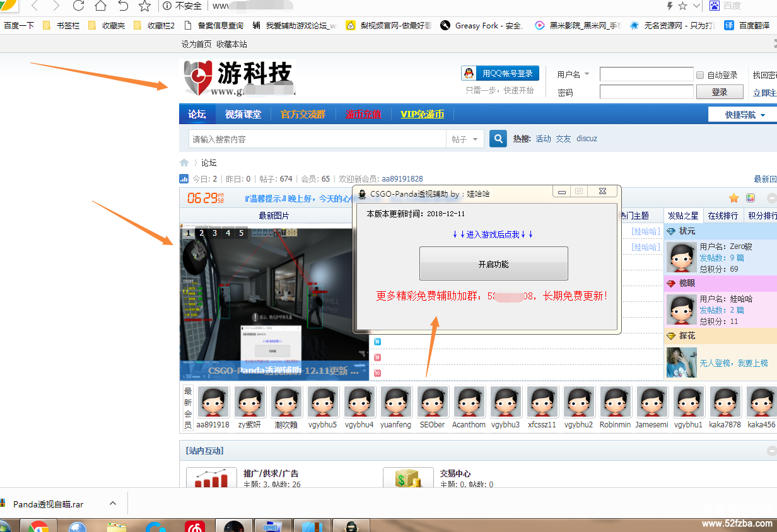Switch carousel to slide 5
The height and width of the screenshot is (532, 777).
(241, 233)
